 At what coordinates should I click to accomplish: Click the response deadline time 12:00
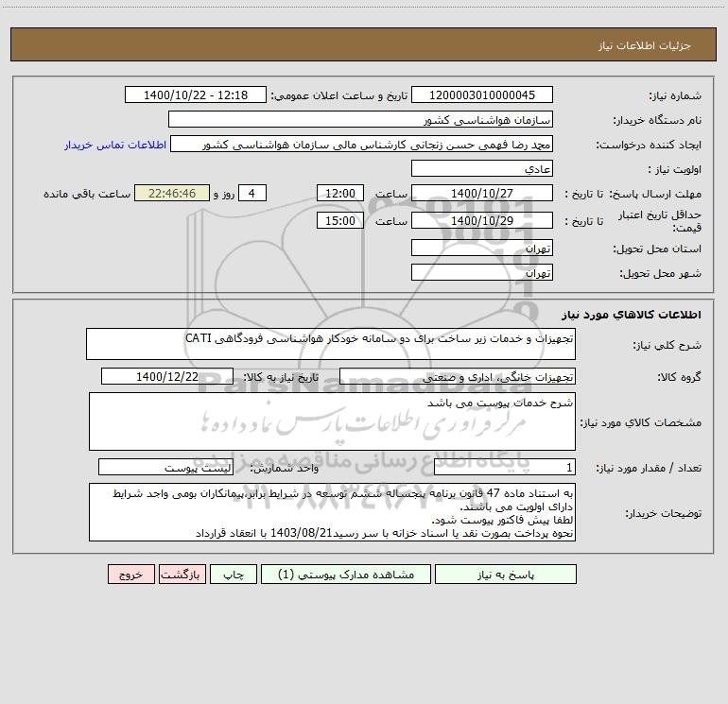(x=339, y=193)
